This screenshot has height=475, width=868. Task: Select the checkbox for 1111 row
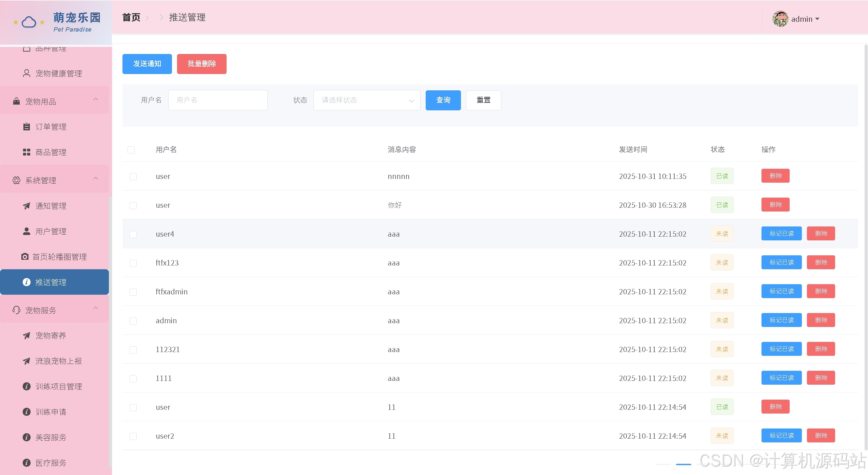coord(133,379)
